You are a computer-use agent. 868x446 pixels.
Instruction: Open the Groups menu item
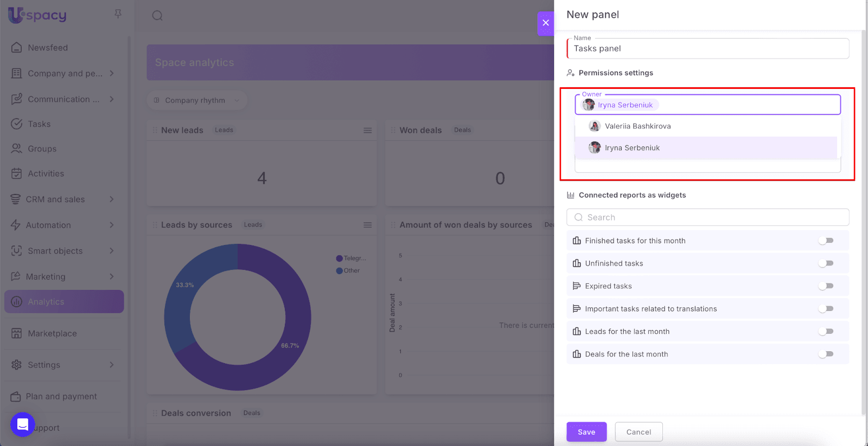(42, 149)
